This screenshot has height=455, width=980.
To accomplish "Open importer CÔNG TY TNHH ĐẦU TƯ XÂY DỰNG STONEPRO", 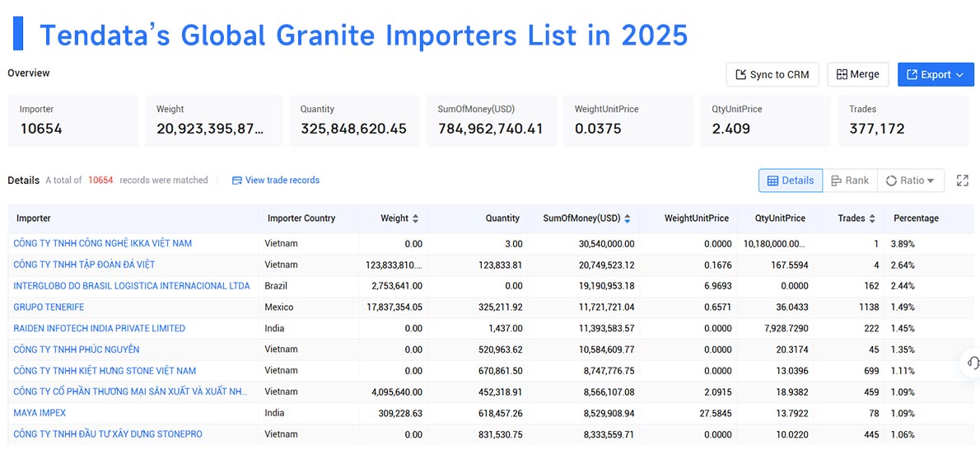I will (108, 434).
